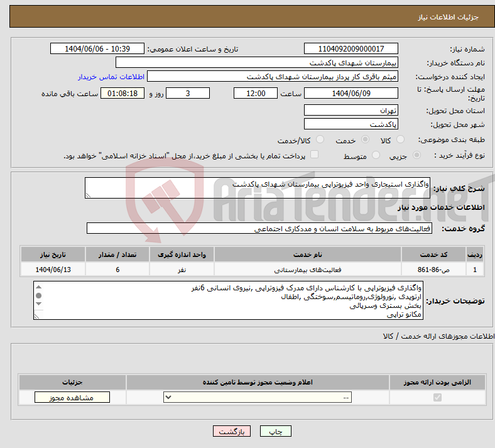Click the row number cell 1
The image size is (495, 448).
[x=475, y=270]
